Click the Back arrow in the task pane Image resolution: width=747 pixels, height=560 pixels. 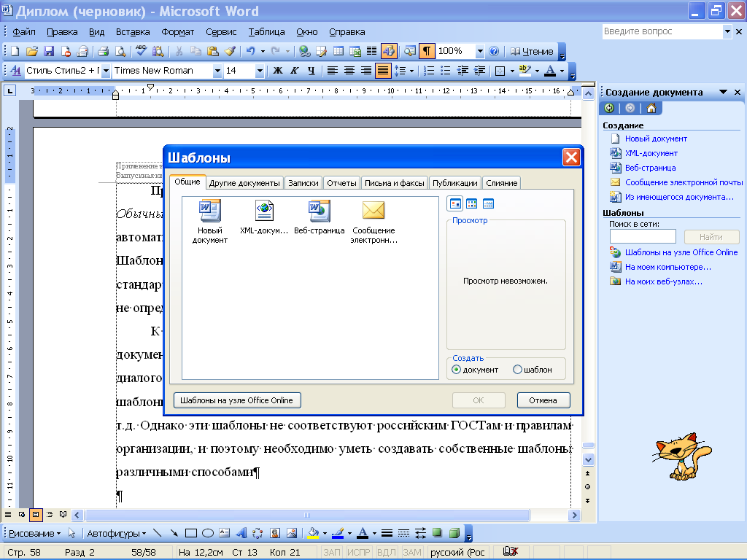(x=609, y=108)
